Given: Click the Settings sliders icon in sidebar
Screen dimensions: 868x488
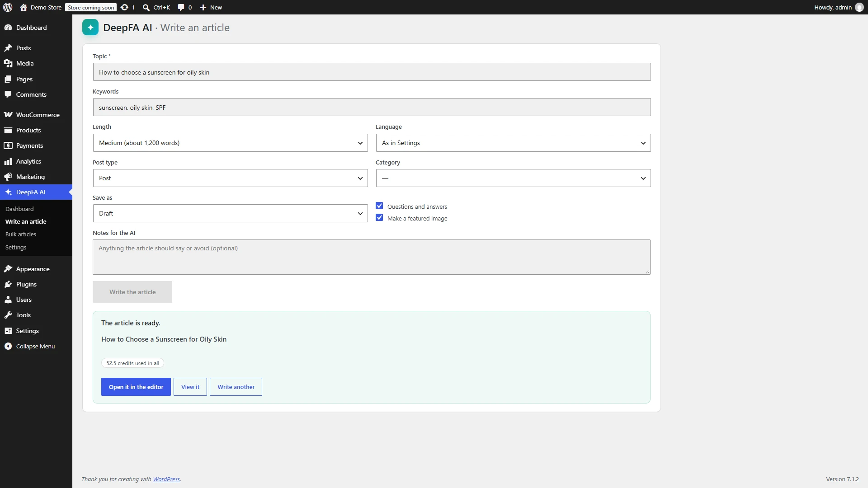Looking at the screenshot, I should (8, 331).
